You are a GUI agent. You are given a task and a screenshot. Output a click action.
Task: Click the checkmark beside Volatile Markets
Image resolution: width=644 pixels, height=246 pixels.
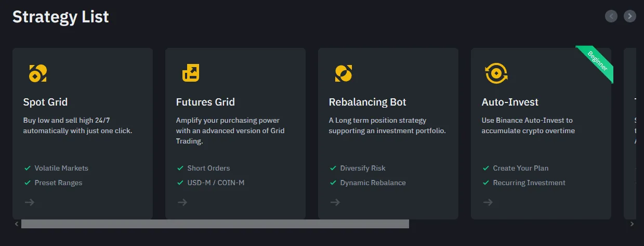pos(28,168)
